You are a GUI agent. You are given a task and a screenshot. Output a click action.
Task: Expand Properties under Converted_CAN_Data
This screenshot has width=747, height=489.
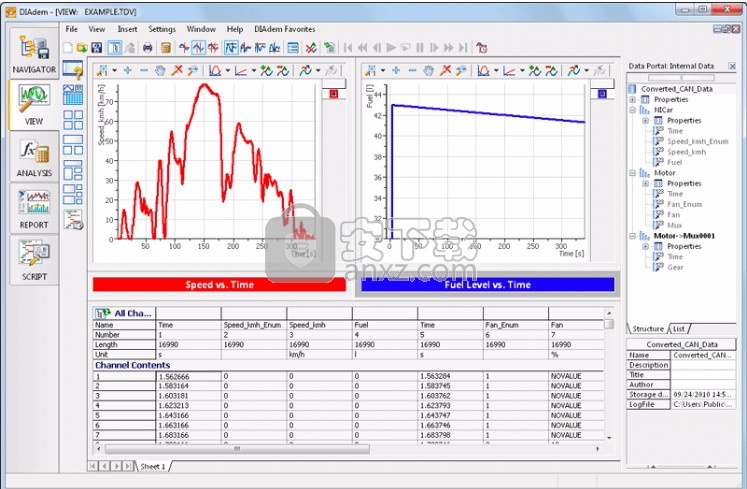pyautogui.click(x=633, y=100)
